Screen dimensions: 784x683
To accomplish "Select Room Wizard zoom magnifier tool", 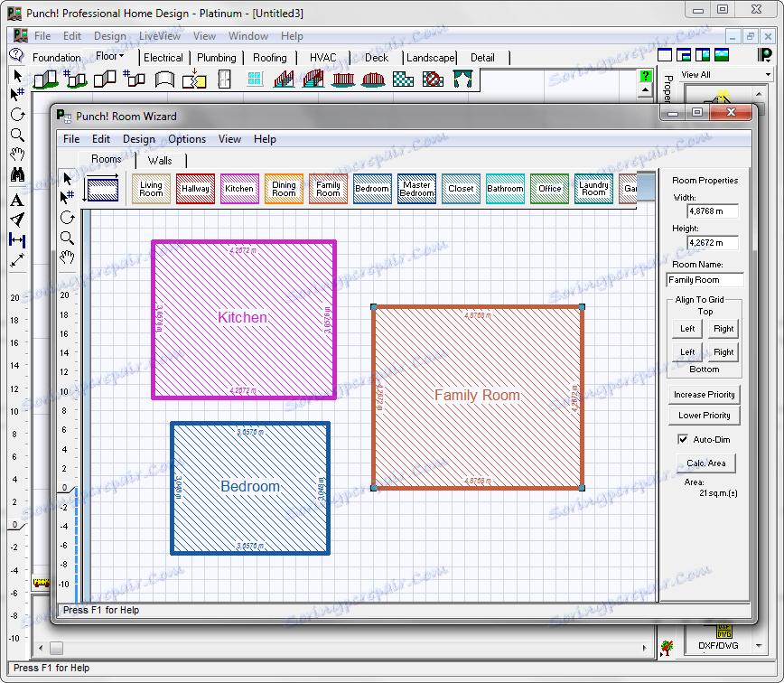I will (x=67, y=238).
